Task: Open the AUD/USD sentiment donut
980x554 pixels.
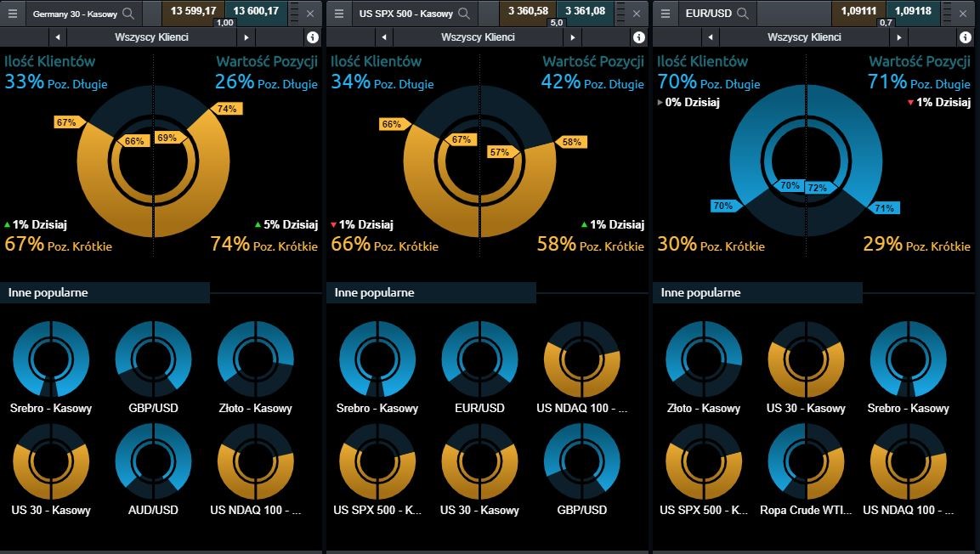Action: click(x=153, y=461)
